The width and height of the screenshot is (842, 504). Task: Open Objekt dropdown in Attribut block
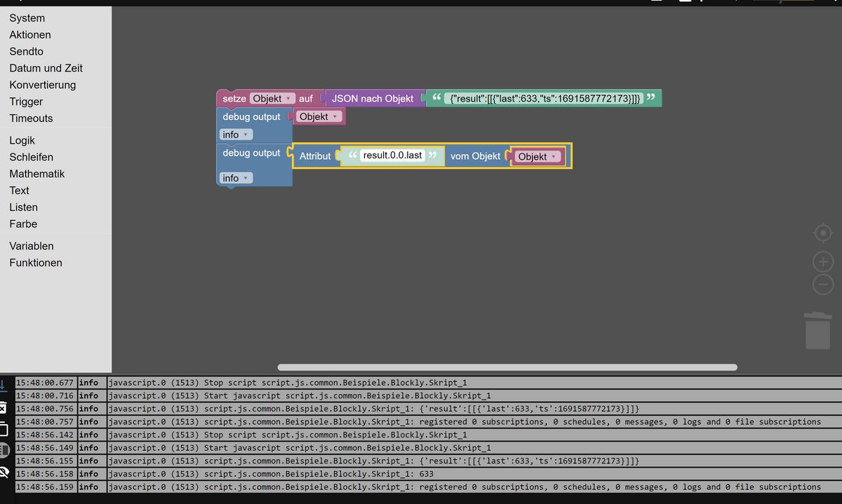click(538, 156)
